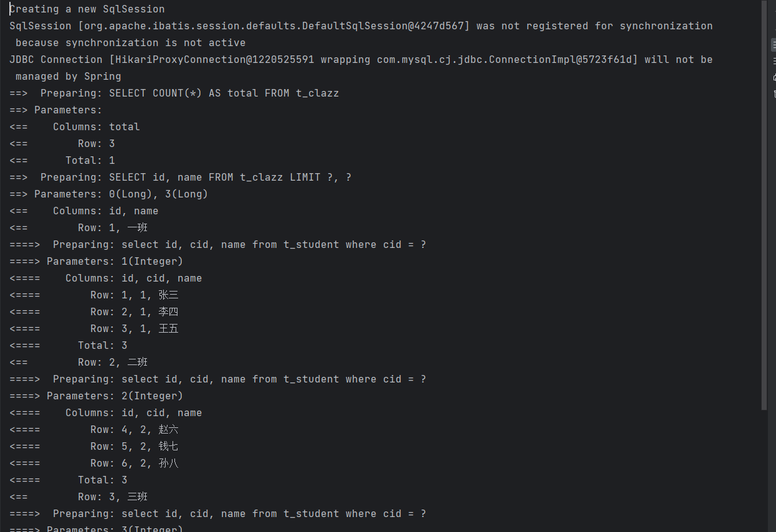Viewport: 776px width, 532px height.
Task: Click the "Columns: total" line
Action: [96, 127]
